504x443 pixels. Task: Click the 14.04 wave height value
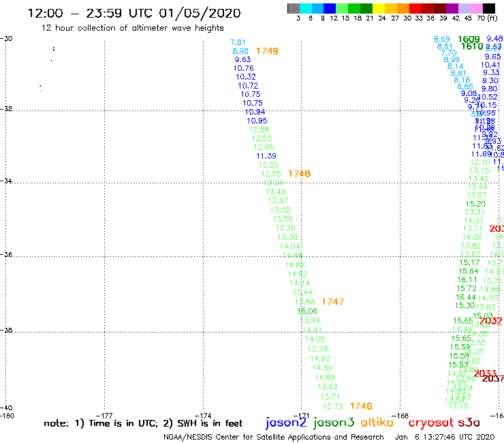290,247
